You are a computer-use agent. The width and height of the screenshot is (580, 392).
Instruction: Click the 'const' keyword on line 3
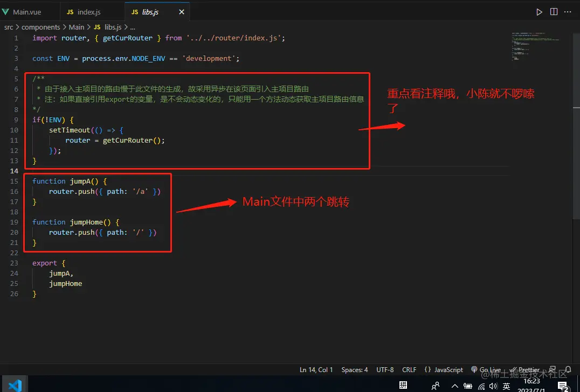click(43, 58)
